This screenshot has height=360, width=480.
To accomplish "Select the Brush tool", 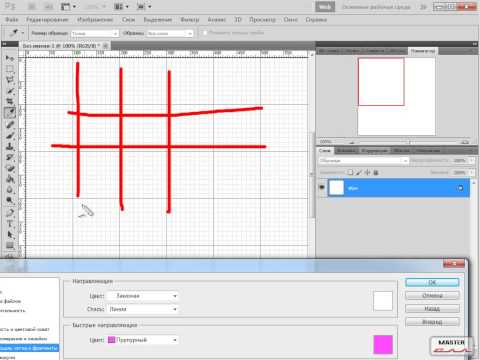I will 10,136.
